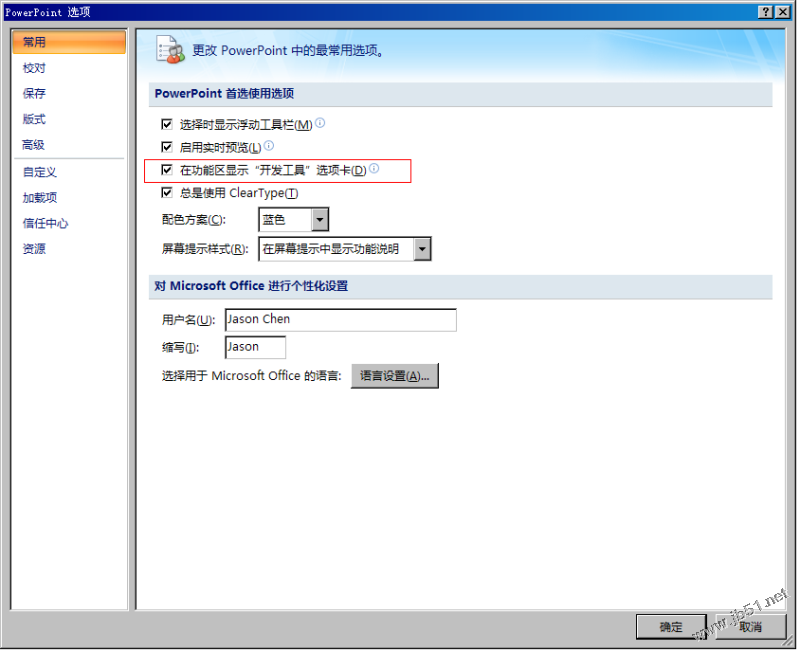
Task: Uncheck 启用实时预览 option
Action: 167,147
